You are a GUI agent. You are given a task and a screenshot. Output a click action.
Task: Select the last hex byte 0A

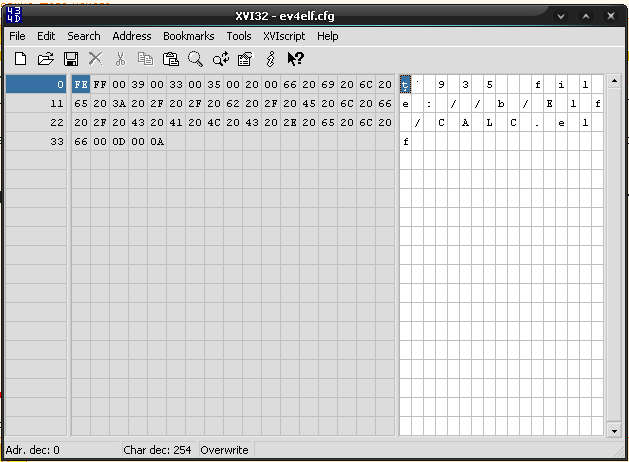click(157, 142)
